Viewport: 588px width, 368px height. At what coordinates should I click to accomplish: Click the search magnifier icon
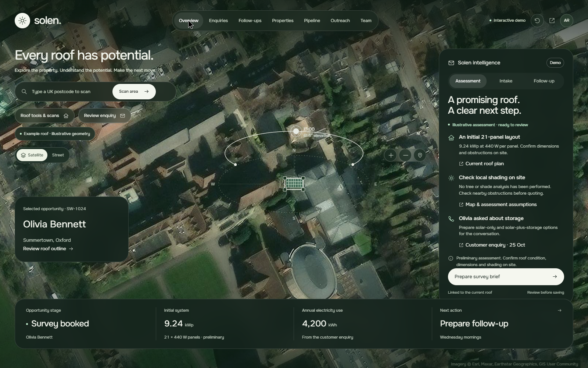click(x=24, y=92)
